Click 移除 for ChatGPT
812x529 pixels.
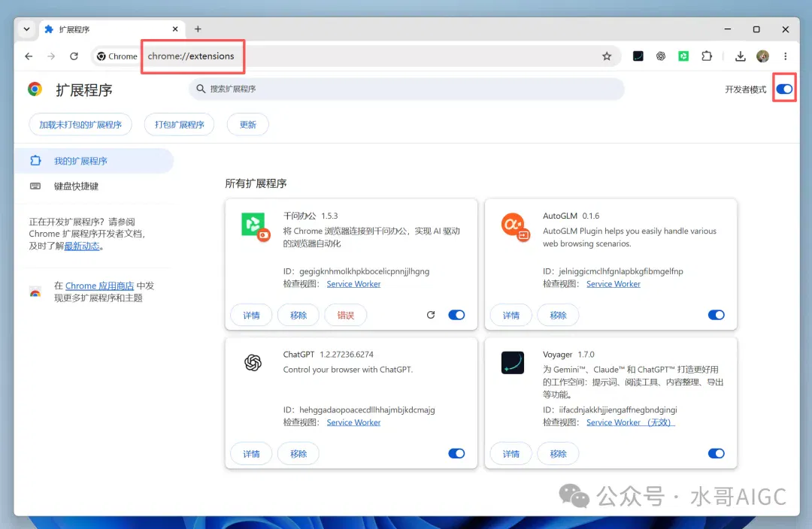tap(298, 454)
